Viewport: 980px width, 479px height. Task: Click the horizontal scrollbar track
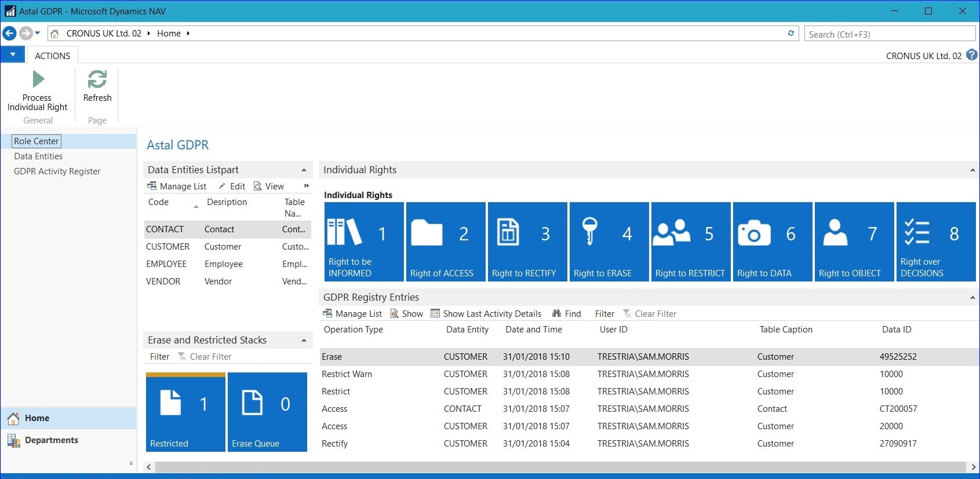pyautogui.click(x=560, y=467)
